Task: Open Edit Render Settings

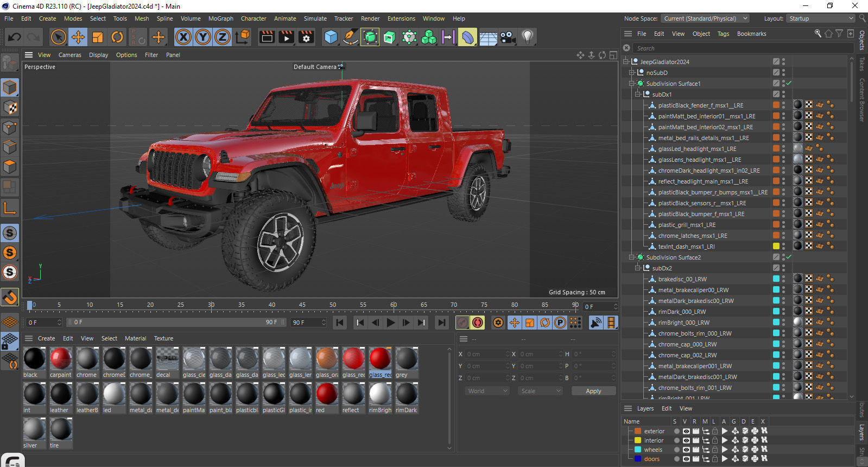Action: (307, 37)
